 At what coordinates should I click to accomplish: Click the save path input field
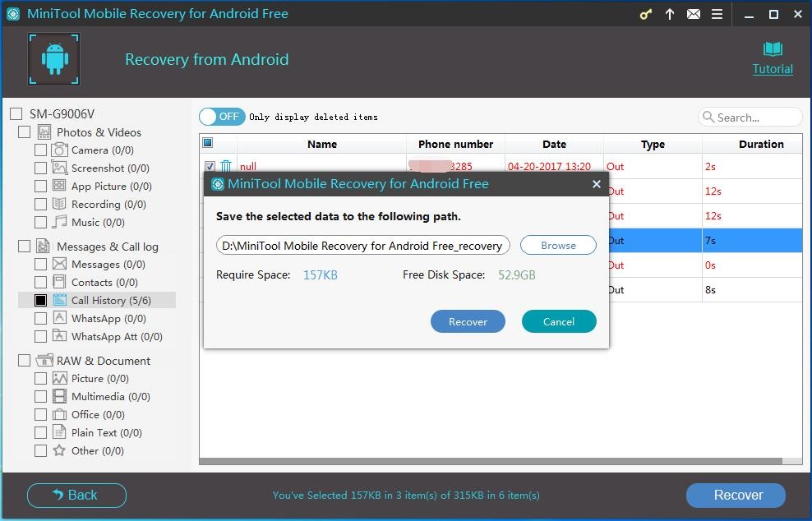pyautogui.click(x=362, y=246)
